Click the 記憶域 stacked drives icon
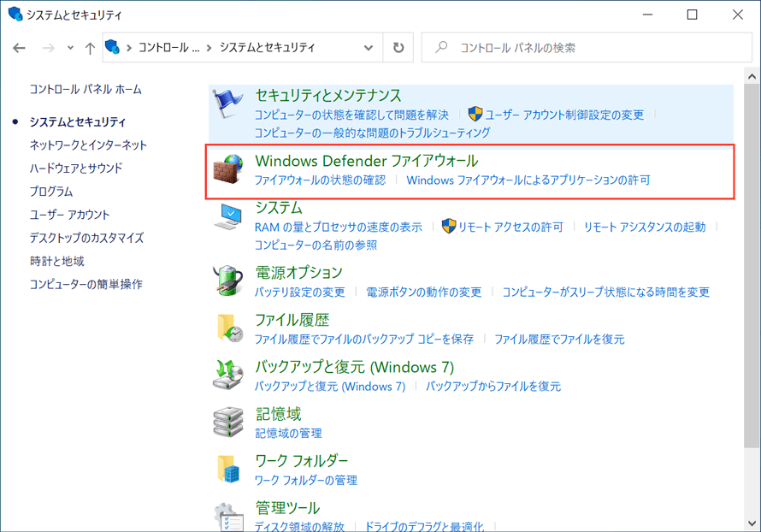Image resolution: width=761 pixels, height=532 pixels. coord(227,422)
